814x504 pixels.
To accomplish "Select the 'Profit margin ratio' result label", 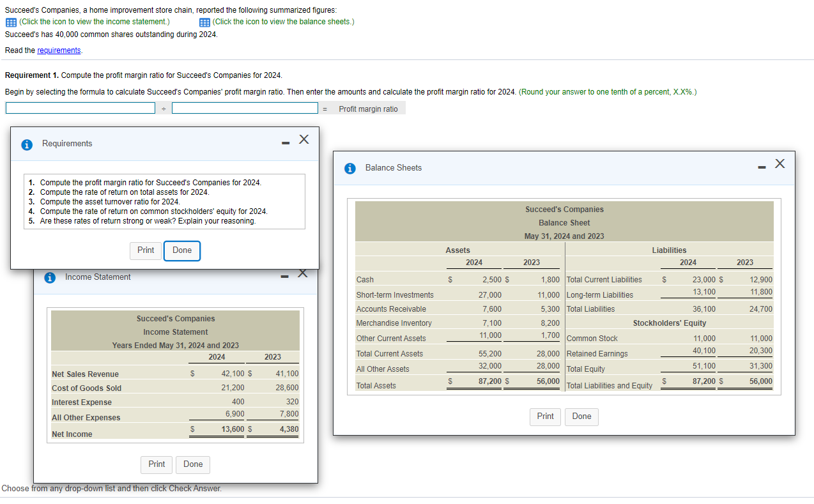I will click(368, 109).
